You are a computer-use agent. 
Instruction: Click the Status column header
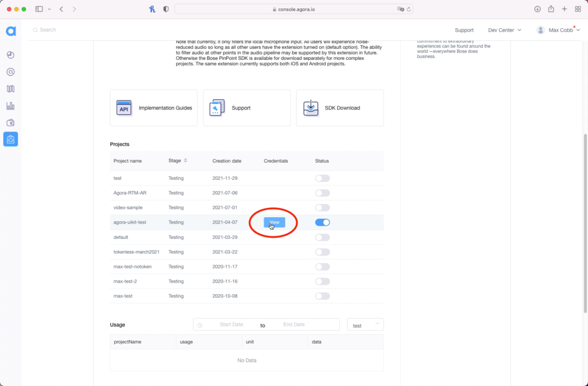click(x=322, y=161)
